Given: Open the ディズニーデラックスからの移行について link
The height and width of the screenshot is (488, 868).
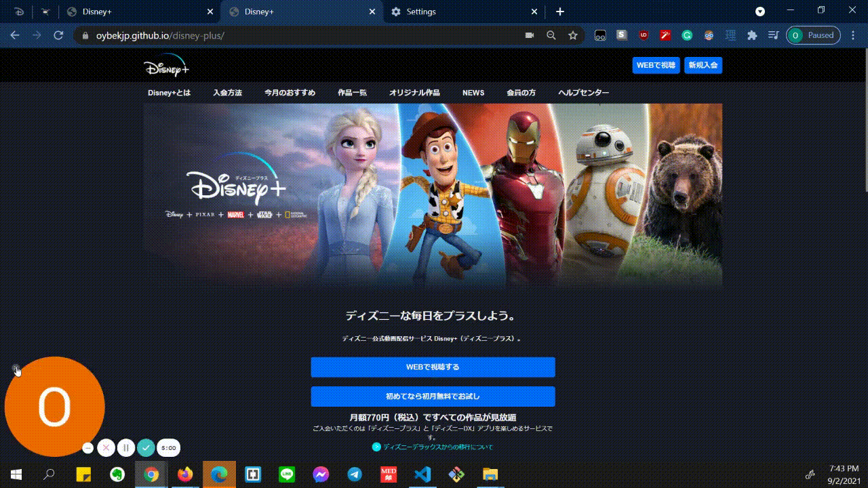Looking at the screenshot, I should [437, 447].
